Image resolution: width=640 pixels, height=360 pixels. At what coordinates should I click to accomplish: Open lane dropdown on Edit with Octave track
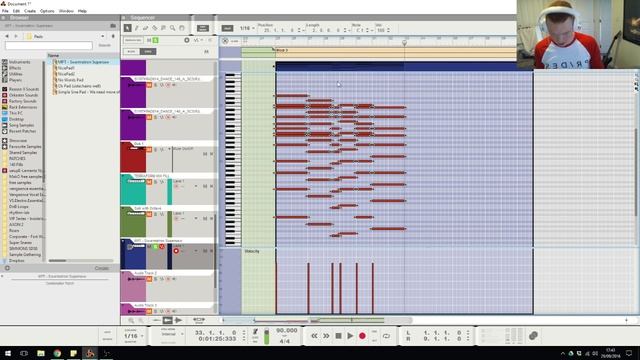(x=196, y=219)
